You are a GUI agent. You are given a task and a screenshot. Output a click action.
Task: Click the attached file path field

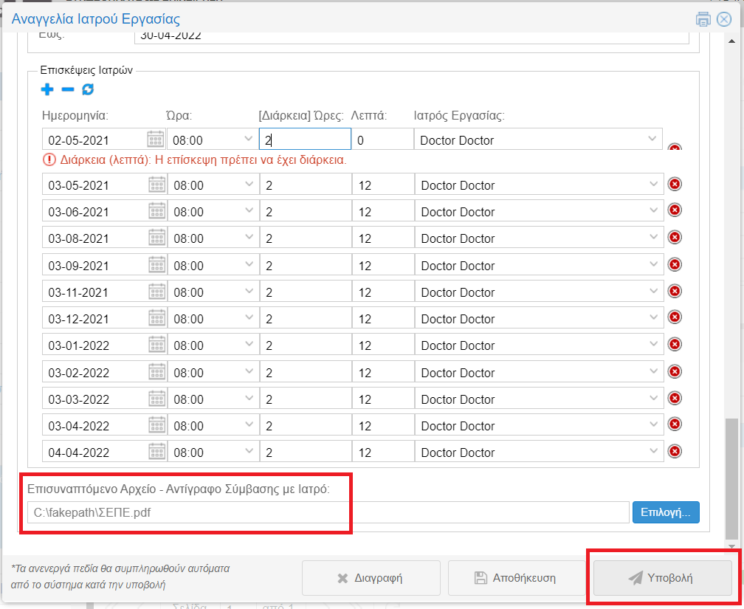[x=328, y=513]
